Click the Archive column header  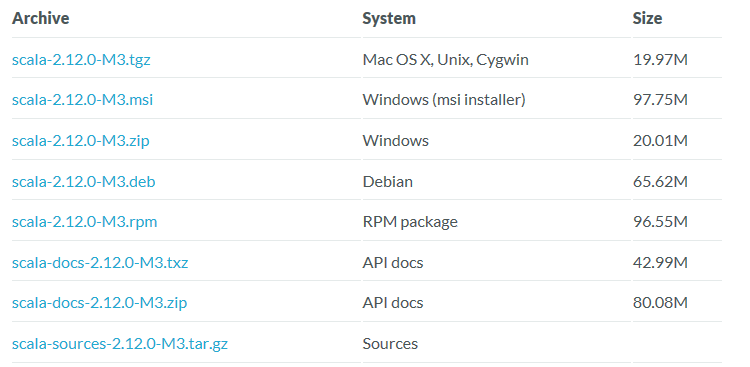coord(41,18)
